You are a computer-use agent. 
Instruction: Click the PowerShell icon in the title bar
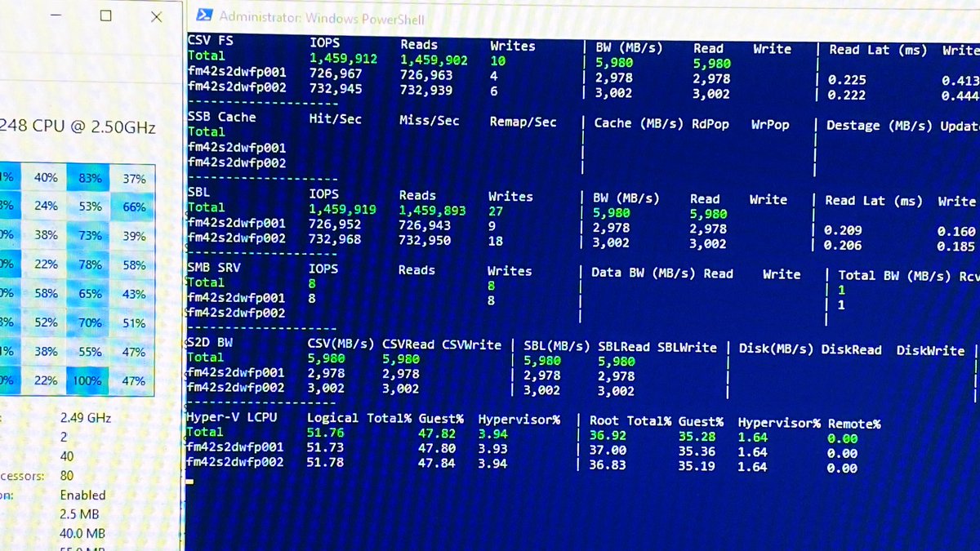(204, 15)
